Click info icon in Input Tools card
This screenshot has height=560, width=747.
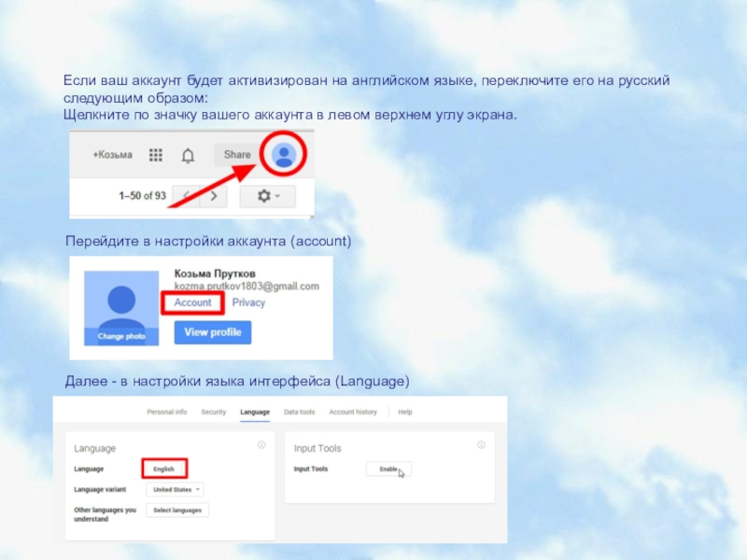click(x=481, y=445)
